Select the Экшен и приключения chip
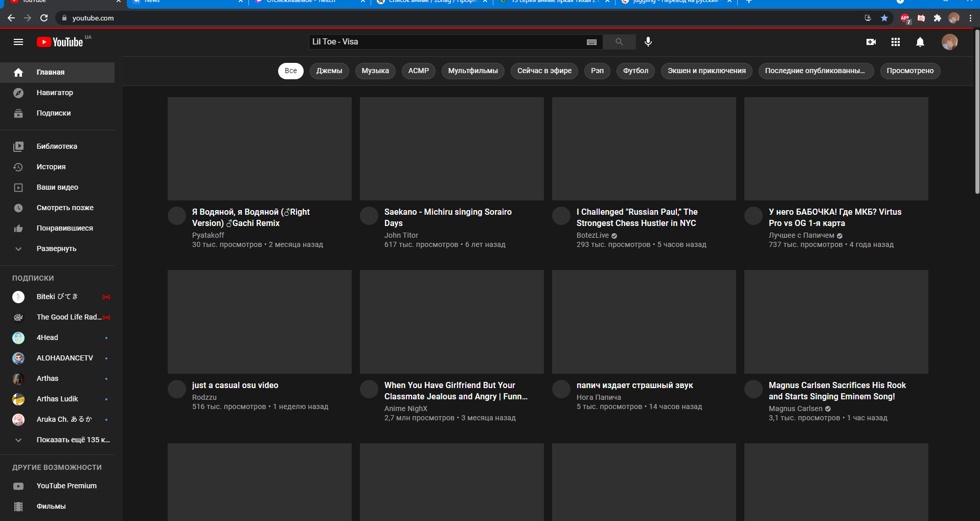 click(706, 71)
